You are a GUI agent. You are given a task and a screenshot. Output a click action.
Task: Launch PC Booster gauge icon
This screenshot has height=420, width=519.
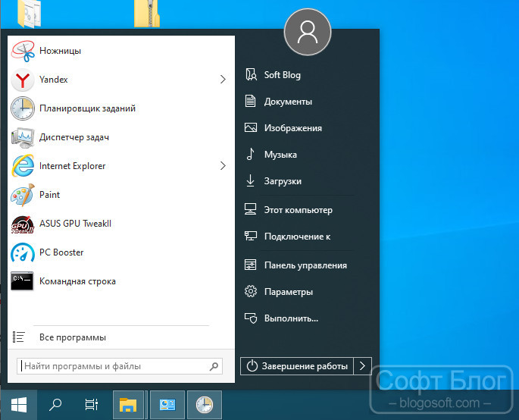coord(23,252)
